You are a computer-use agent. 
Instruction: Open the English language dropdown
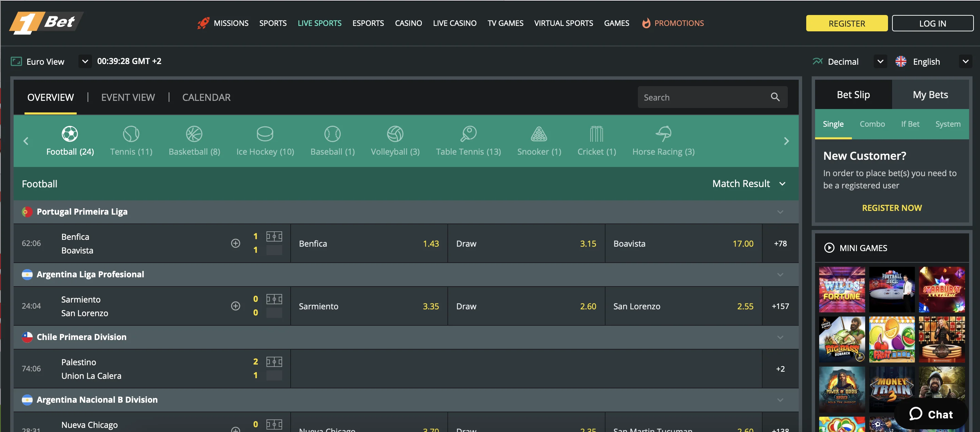(x=966, y=61)
